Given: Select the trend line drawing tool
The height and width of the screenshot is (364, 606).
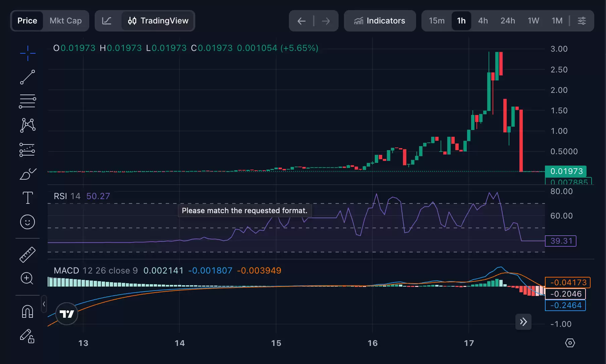Looking at the screenshot, I should coord(28,77).
